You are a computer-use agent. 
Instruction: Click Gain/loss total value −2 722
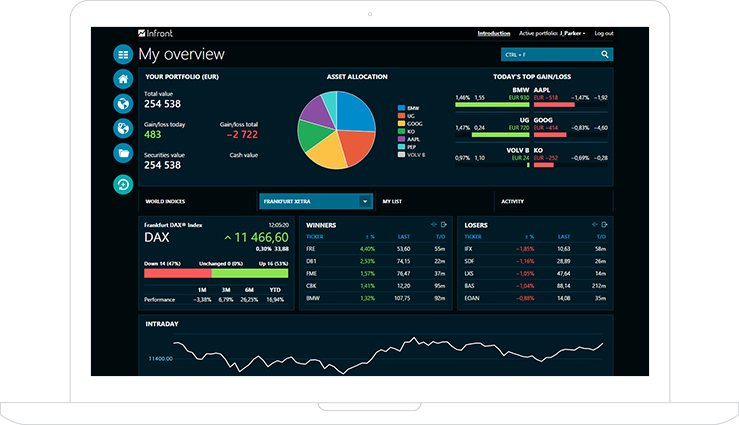(242, 135)
